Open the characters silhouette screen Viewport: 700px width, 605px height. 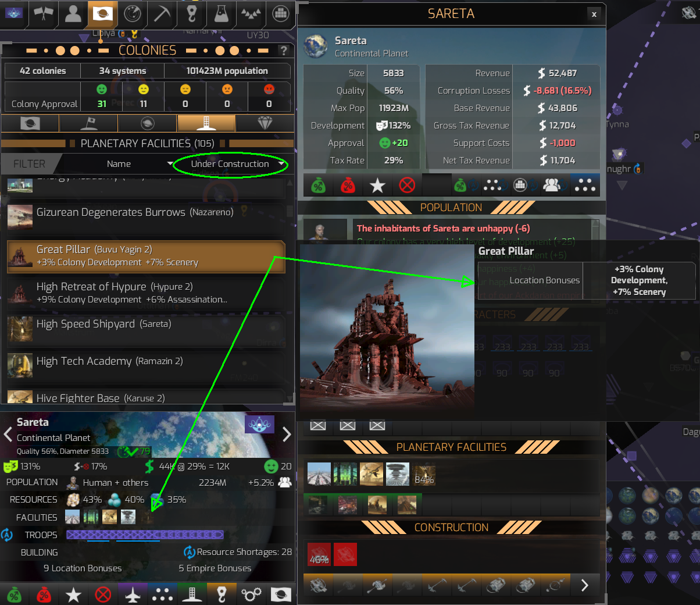tap(73, 13)
